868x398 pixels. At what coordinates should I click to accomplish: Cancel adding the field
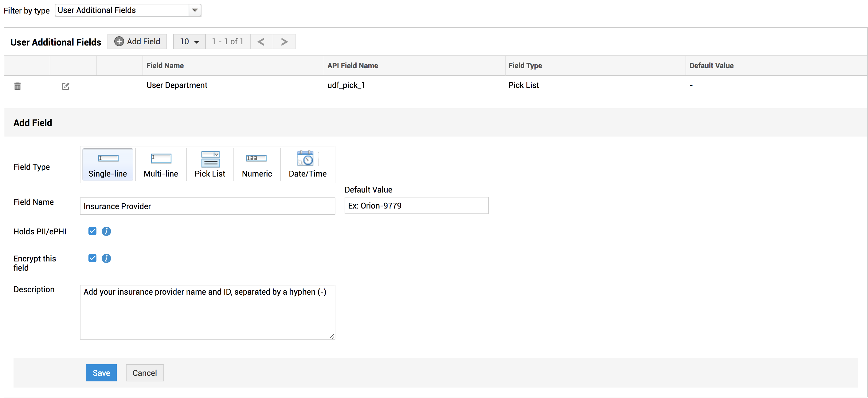(145, 373)
